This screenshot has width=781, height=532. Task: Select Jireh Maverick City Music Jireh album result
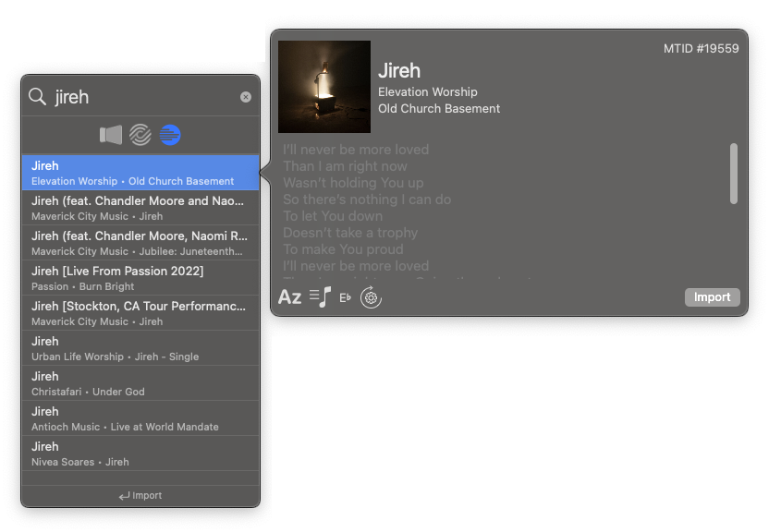point(140,208)
